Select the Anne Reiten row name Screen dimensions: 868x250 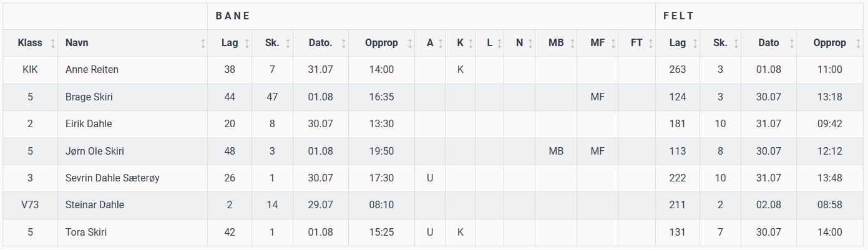click(x=92, y=70)
